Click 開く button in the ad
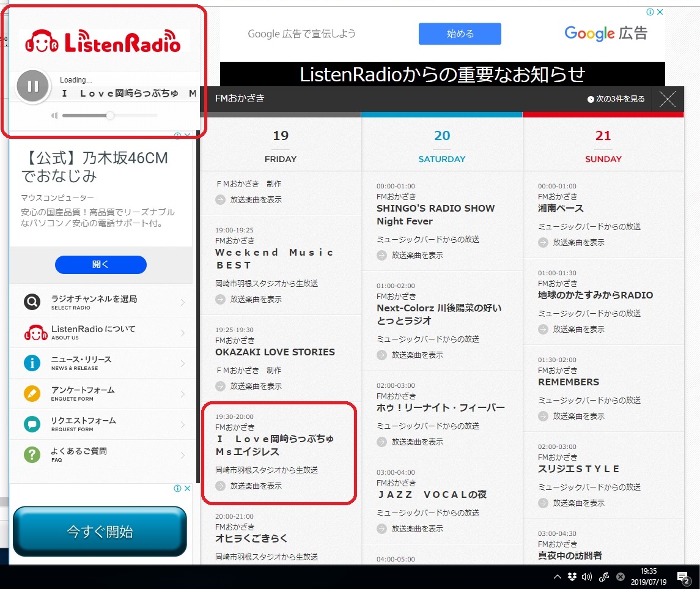The width and height of the screenshot is (700, 589). [101, 264]
